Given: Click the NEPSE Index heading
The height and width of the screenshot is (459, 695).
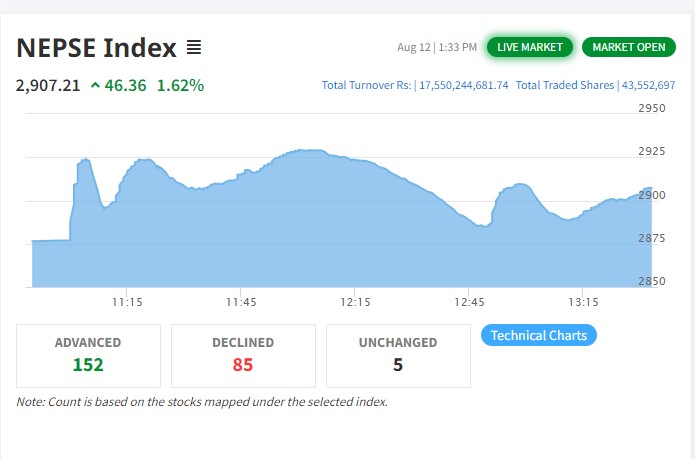Looking at the screenshot, I should pyautogui.click(x=97, y=47).
